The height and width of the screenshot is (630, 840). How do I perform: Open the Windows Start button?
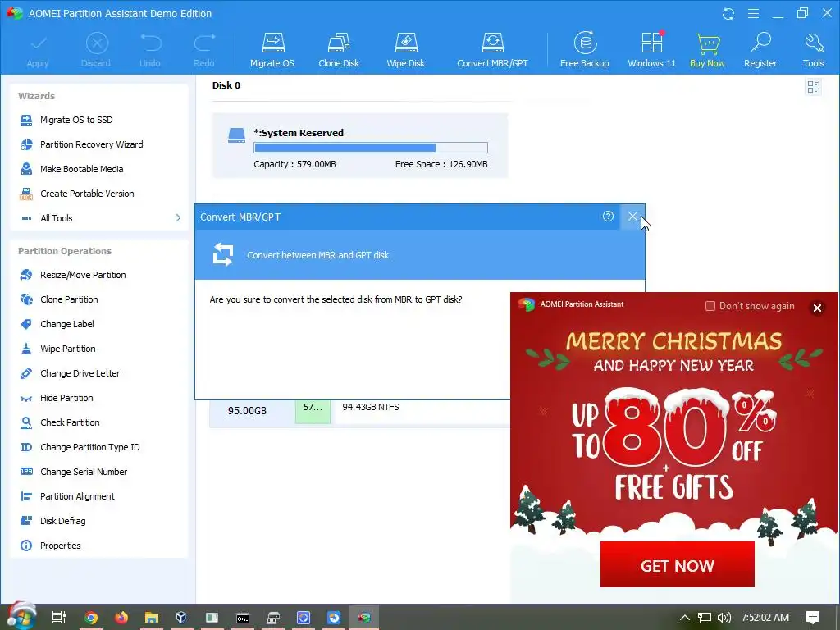pos(21,617)
